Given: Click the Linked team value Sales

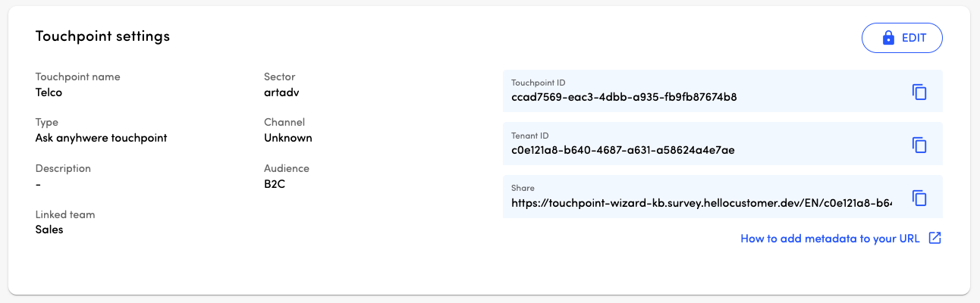Looking at the screenshot, I should 49,230.
